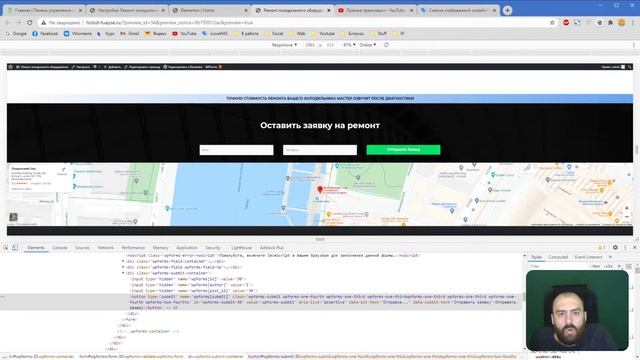This screenshot has width=640, height=360.
Task: Open a new browser tab
Action: point(507,10)
